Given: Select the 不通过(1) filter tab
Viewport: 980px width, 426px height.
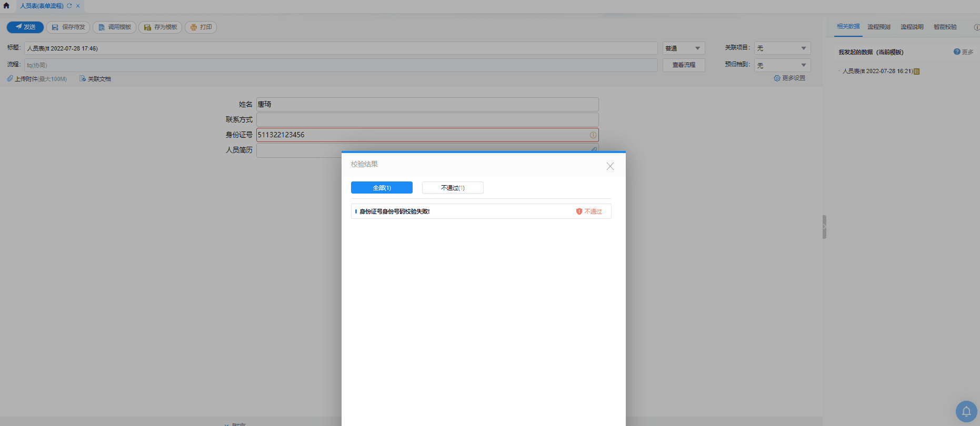Looking at the screenshot, I should (x=453, y=188).
